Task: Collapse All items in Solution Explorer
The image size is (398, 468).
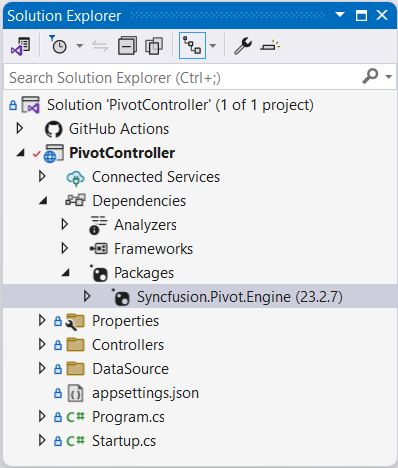Action: point(127,46)
